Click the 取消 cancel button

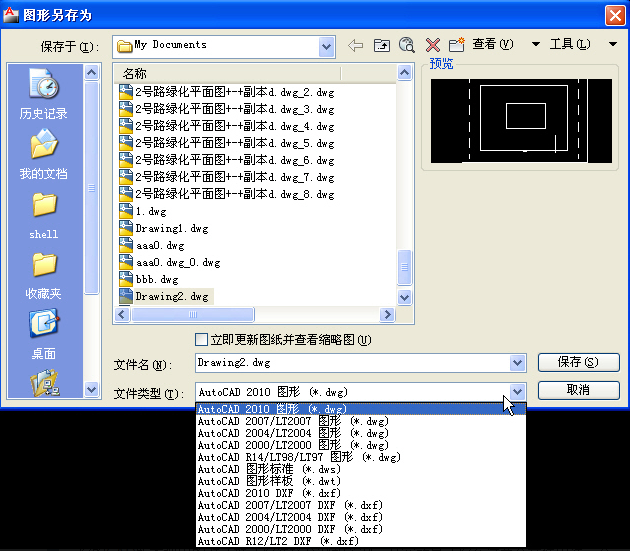(x=579, y=390)
